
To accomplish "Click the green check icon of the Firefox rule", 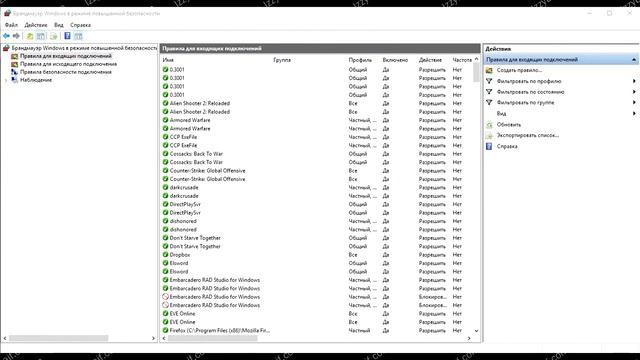I will point(165,330).
